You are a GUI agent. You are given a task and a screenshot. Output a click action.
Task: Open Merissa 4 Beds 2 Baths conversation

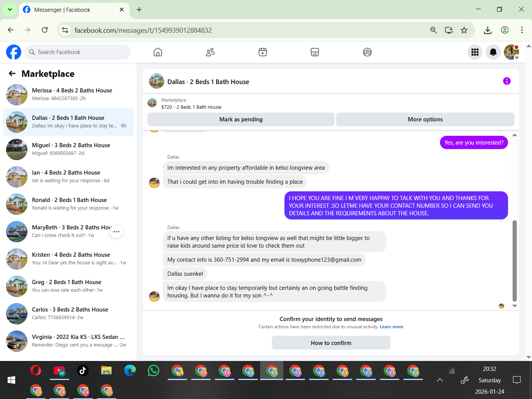[68, 95]
